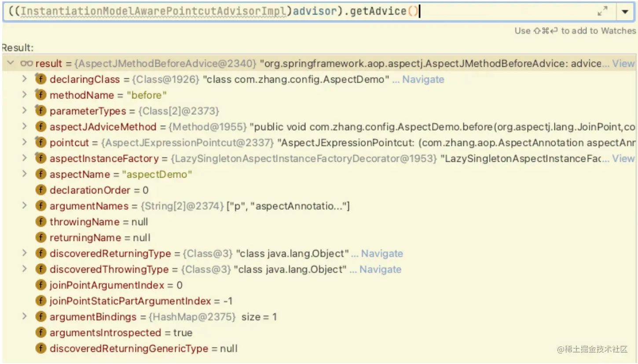Click Navigate link on discoveredReturningType row

click(x=382, y=254)
